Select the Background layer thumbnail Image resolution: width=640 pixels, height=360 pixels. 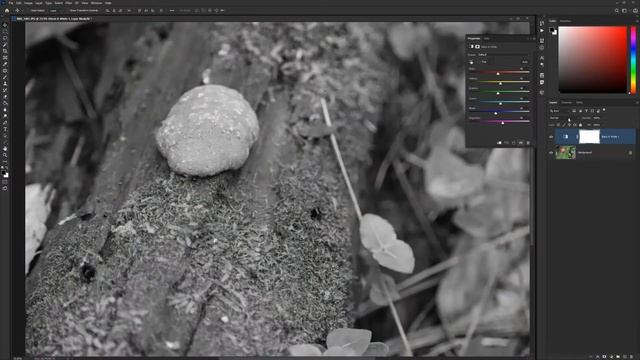[566, 153]
